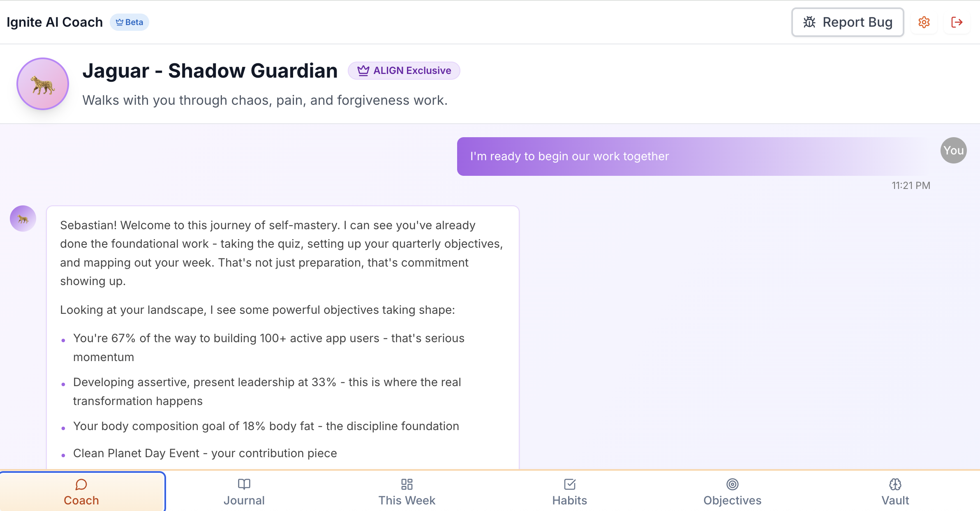Select the Coach speech bubble icon
980x511 pixels.
pos(81,485)
